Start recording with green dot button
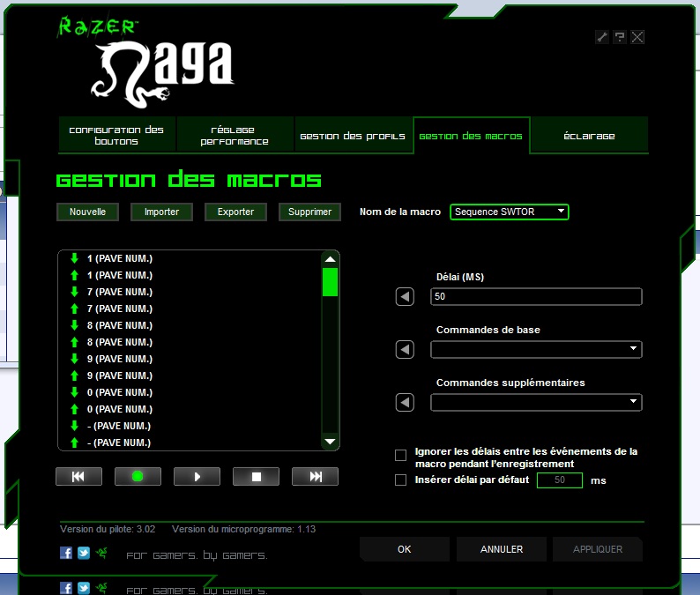The height and width of the screenshot is (595, 700). 138,477
